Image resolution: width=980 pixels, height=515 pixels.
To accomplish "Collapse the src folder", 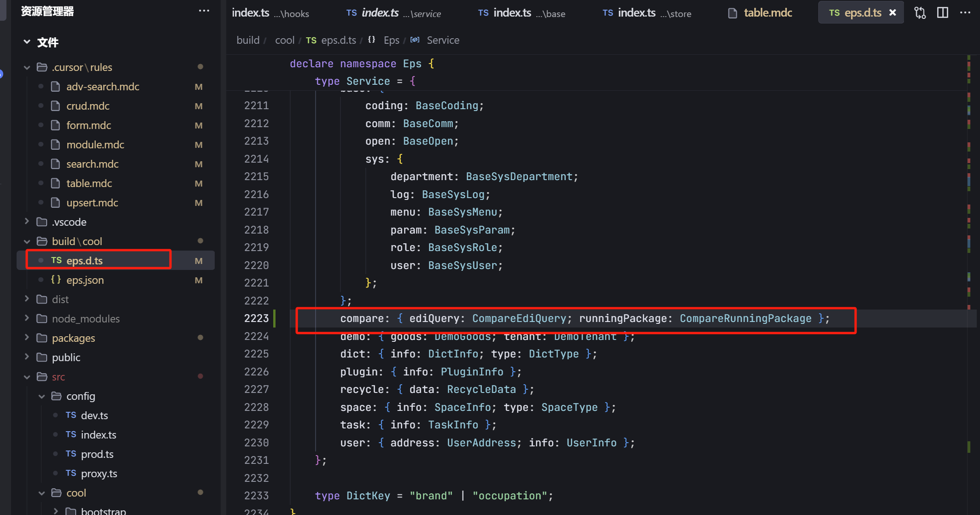I will point(27,377).
